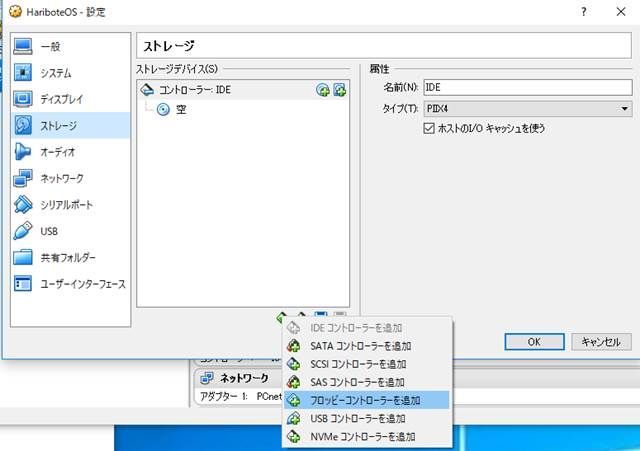
Task: Open the 一般 settings category
Action: click(x=70, y=47)
